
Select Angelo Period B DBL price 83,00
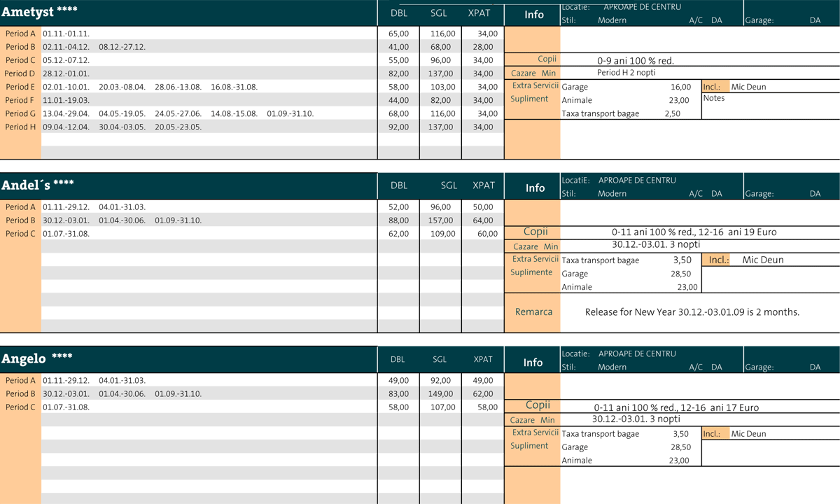coord(398,393)
